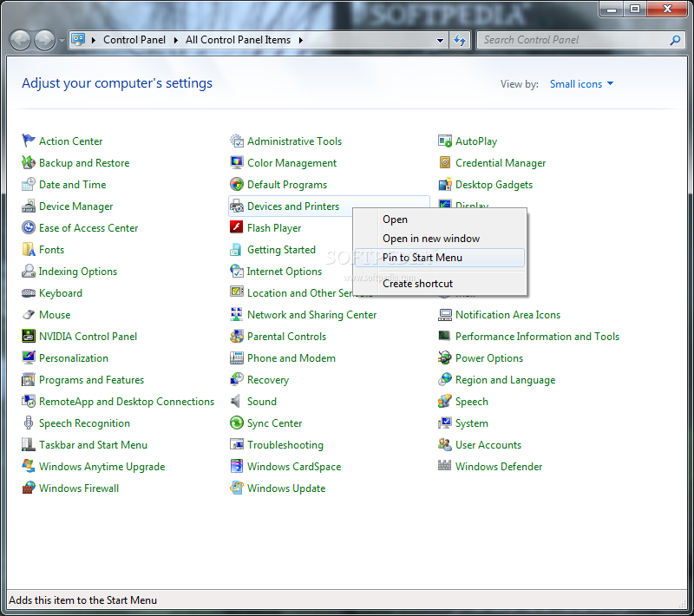Viewport: 694px width, 616px height.
Task: Click the Flash Player red icon
Action: (x=236, y=227)
